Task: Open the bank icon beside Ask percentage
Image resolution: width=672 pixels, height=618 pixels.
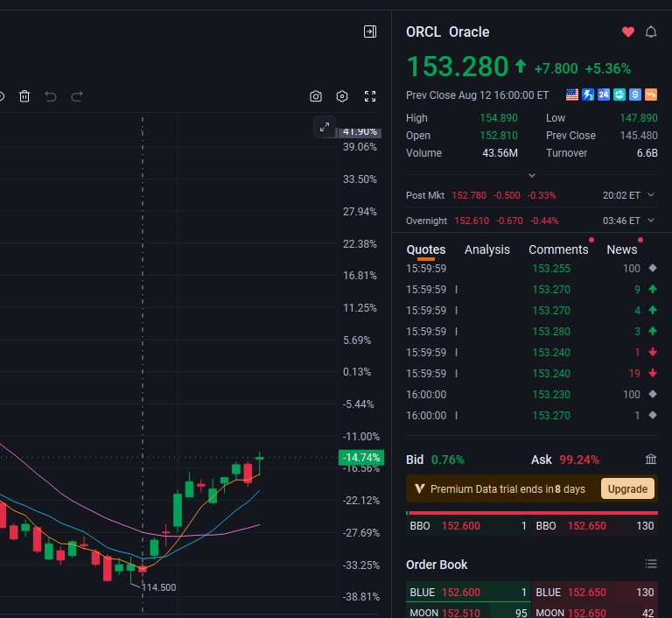Action: pos(651,460)
